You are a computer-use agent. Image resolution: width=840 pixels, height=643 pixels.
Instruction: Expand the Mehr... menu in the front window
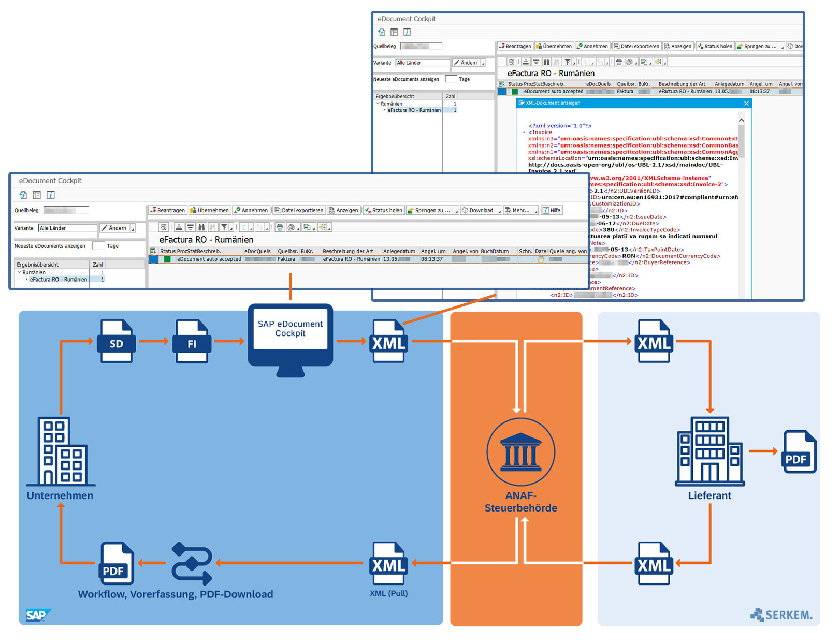[520, 211]
